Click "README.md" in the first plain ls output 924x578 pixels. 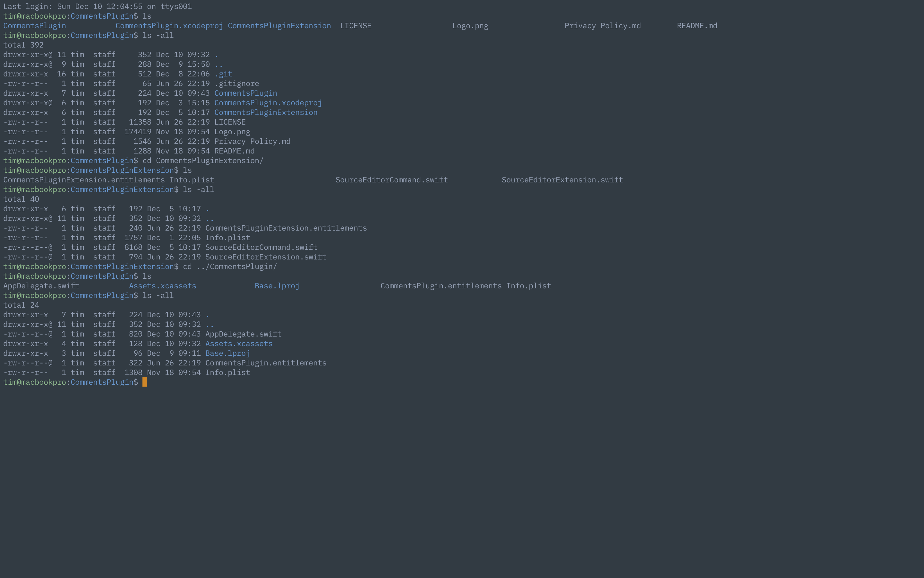point(697,26)
